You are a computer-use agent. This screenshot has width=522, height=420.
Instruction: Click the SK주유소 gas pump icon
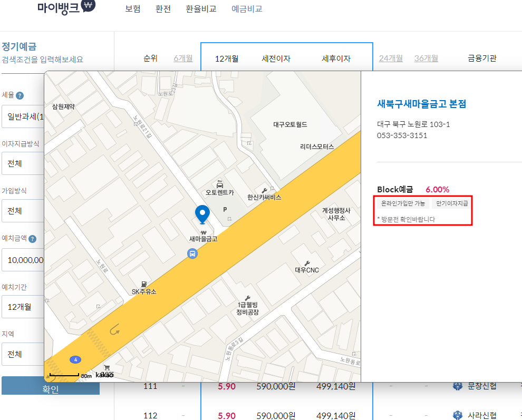point(144,284)
